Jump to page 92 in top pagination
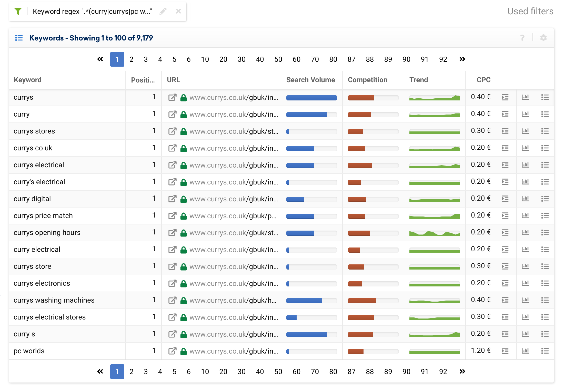This screenshot has width=564, height=392. [x=443, y=59]
